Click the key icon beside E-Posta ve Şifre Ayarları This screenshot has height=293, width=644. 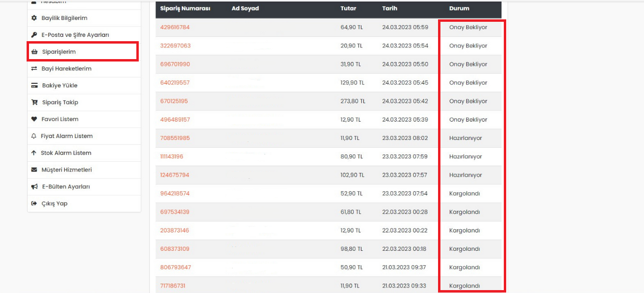(x=34, y=35)
